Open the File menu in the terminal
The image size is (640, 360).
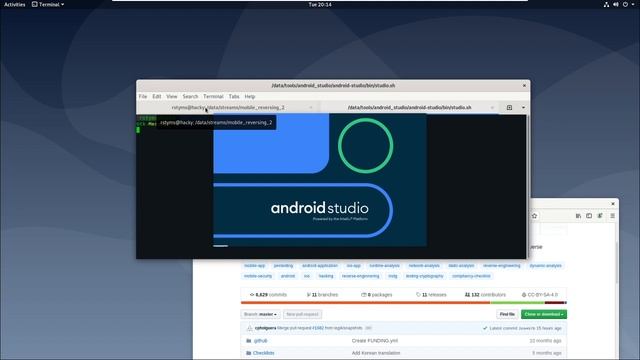(x=142, y=96)
